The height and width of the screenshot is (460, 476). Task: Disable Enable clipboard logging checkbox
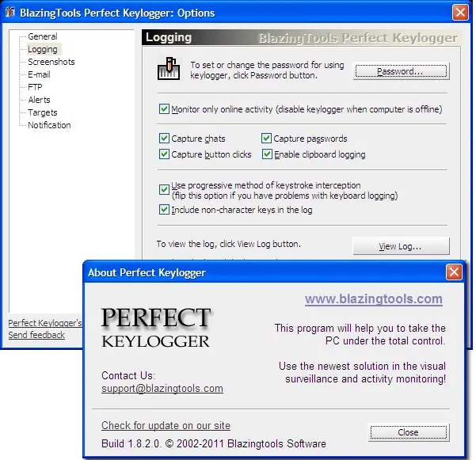tap(267, 154)
